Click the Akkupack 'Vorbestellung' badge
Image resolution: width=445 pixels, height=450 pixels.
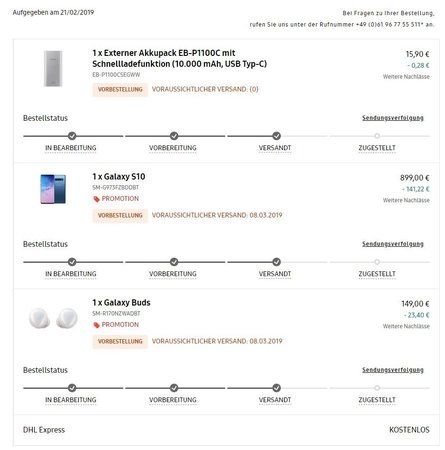[x=120, y=89]
